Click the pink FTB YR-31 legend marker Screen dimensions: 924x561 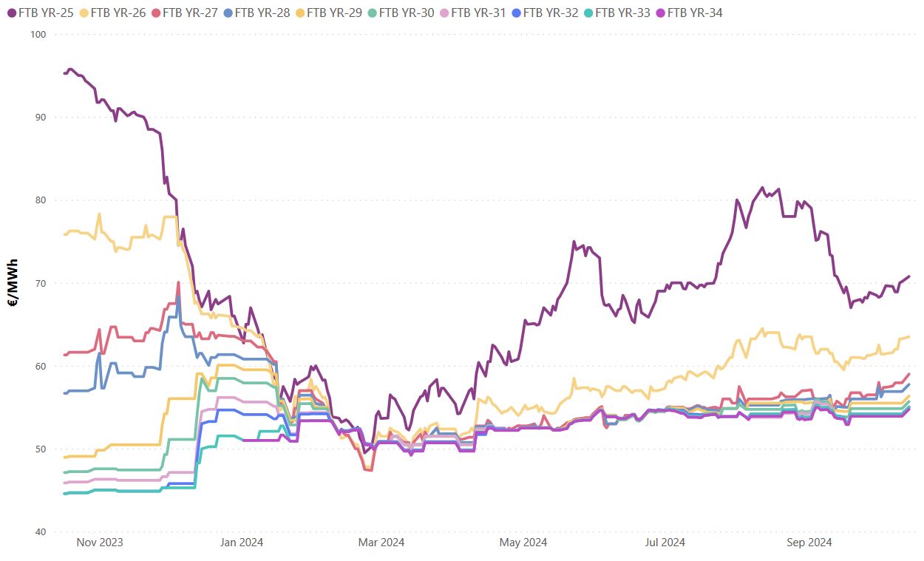click(444, 13)
